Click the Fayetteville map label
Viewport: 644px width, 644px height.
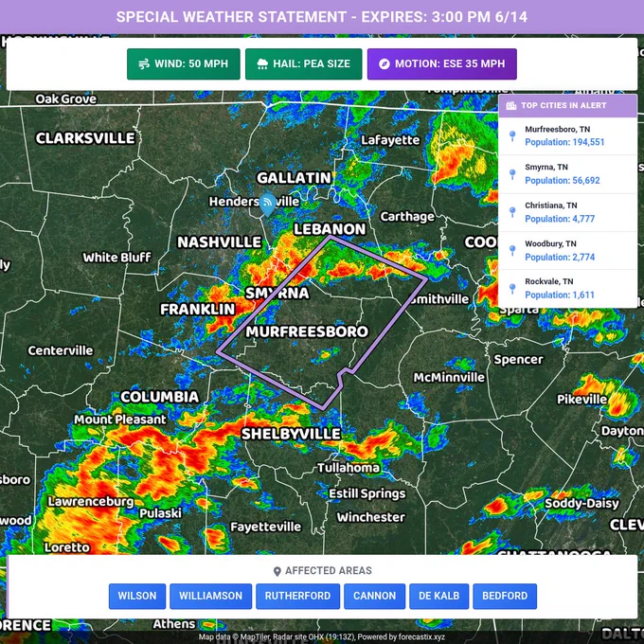(x=266, y=527)
